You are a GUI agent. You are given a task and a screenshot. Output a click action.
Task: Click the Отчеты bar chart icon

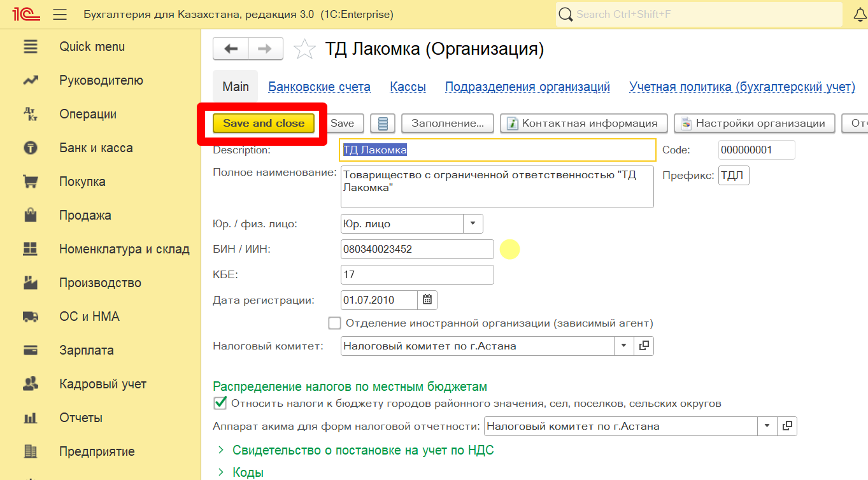(x=30, y=418)
